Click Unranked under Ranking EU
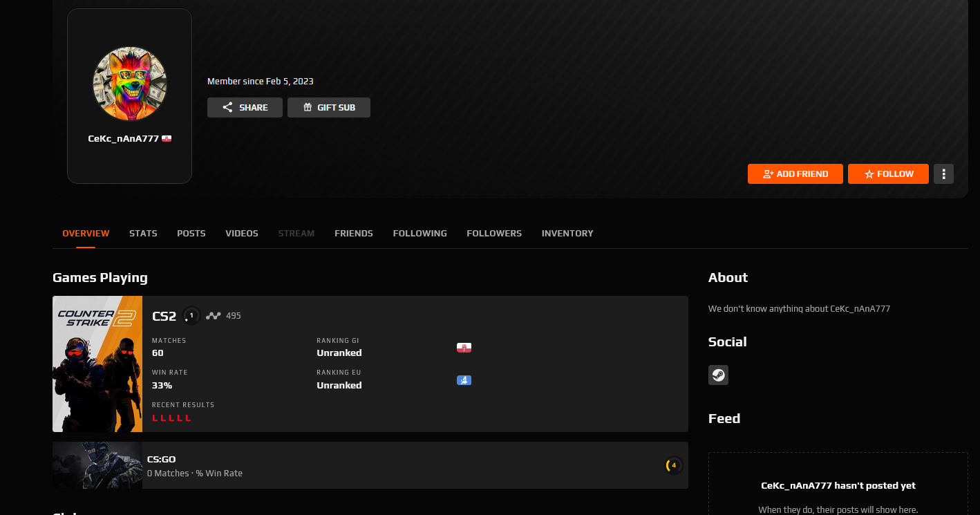The height and width of the screenshot is (515, 980). click(x=339, y=385)
